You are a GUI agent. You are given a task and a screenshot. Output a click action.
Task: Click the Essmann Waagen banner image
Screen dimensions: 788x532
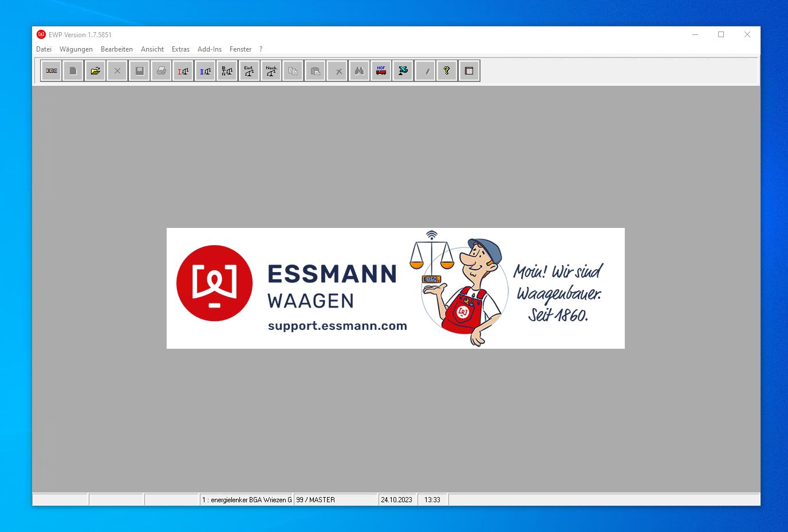395,288
